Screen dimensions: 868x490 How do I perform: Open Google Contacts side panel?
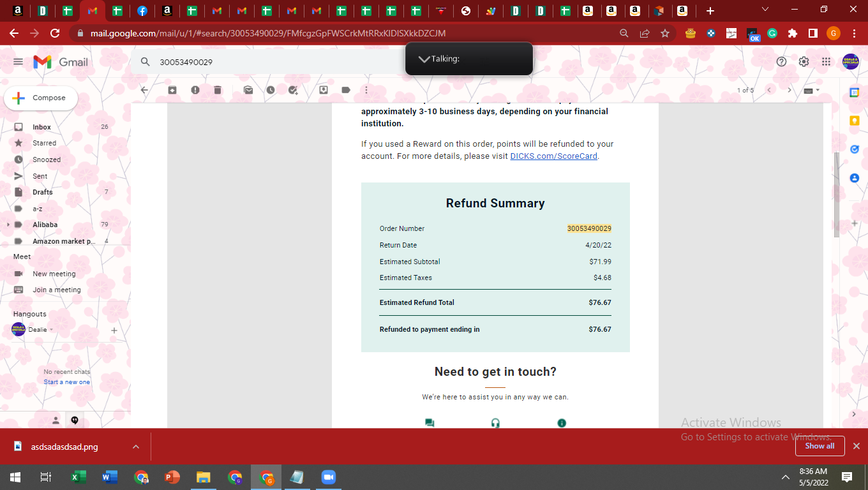(855, 178)
